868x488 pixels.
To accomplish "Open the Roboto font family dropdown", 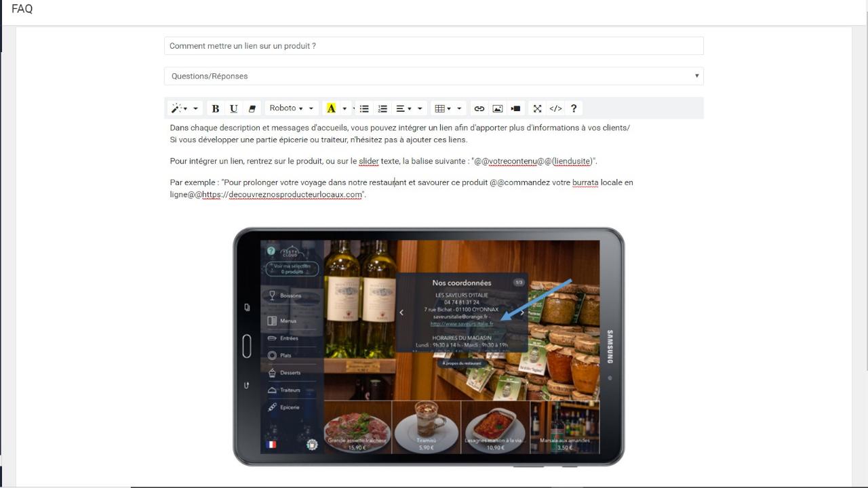I will click(x=292, y=108).
